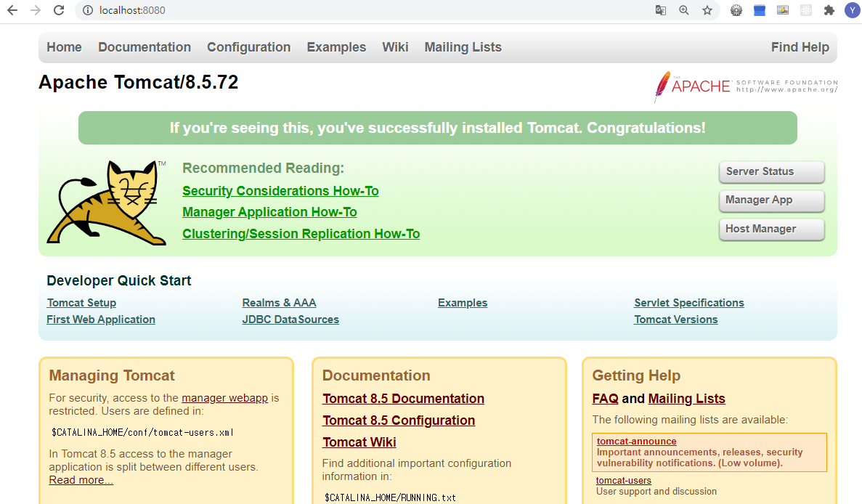The height and width of the screenshot is (504, 862).
Task: Click the Developer Quick Start heading
Action: click(x=119, y=281)
